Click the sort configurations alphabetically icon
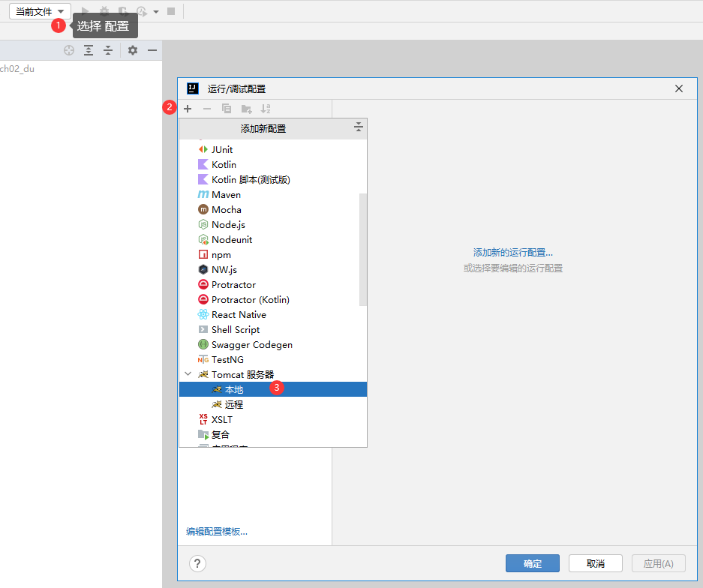The height and width of the screenshot is (588, 703). (266, 109)
